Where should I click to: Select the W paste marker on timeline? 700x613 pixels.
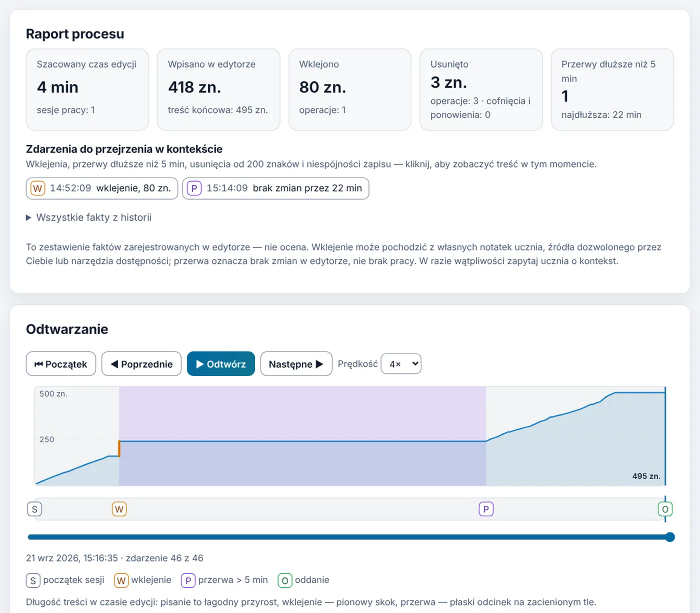[x=119, y=509]
